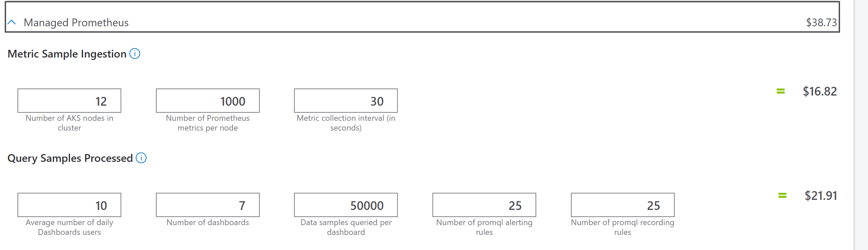This screenshot has height=250, width=868.
Task: Click the Metric Sample Ingestion heading
Action: [67, 54]
